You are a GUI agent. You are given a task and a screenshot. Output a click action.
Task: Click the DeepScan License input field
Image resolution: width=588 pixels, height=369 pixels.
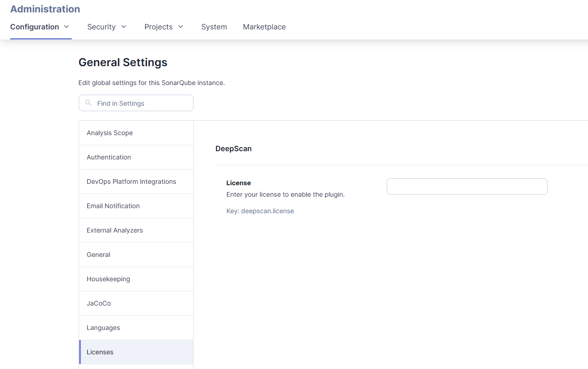pos(467,187)
